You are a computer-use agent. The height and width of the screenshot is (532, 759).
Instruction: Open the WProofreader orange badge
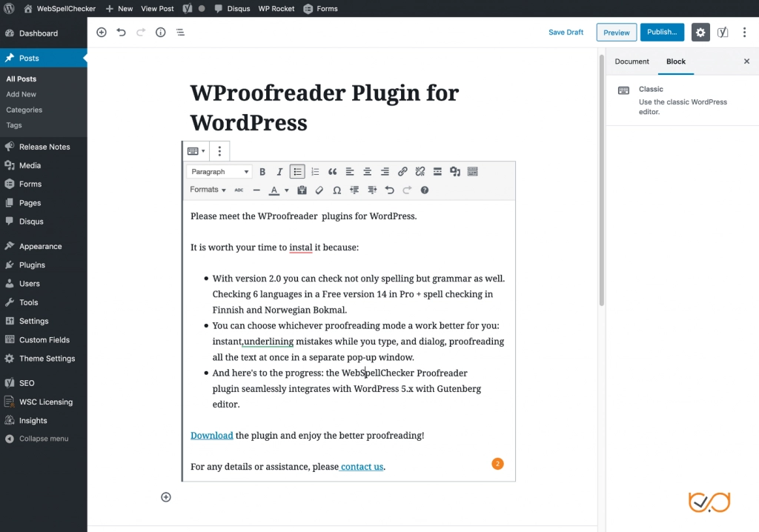tap(497, 464)
